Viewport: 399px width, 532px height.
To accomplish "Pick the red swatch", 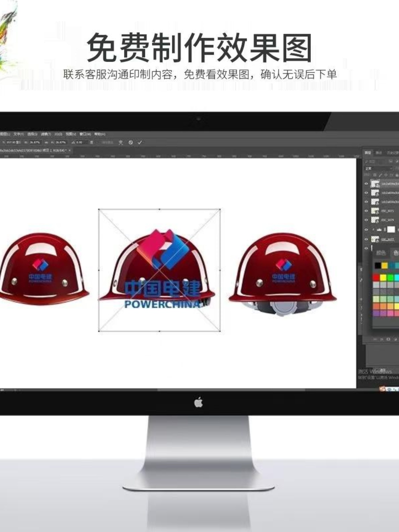I will [376, 277].
